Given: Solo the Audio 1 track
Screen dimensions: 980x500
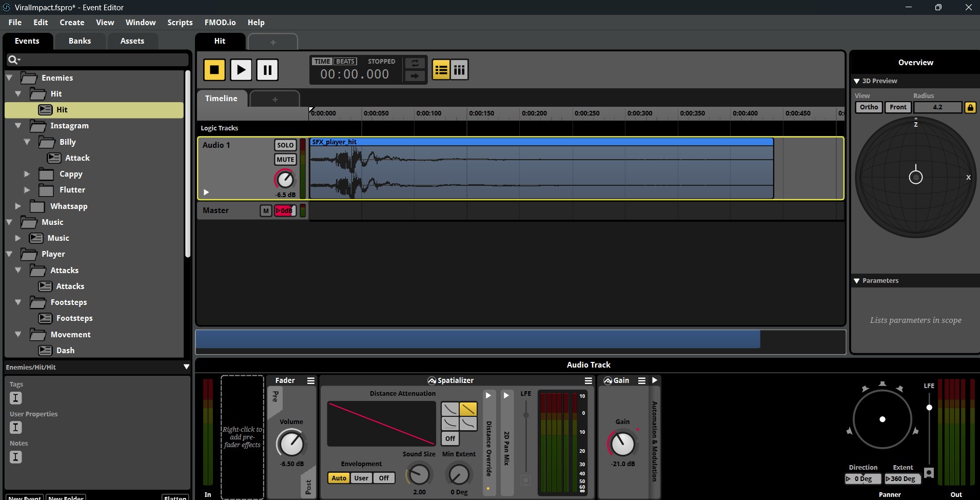Looking at the screenshot, I should pos(285,145).
